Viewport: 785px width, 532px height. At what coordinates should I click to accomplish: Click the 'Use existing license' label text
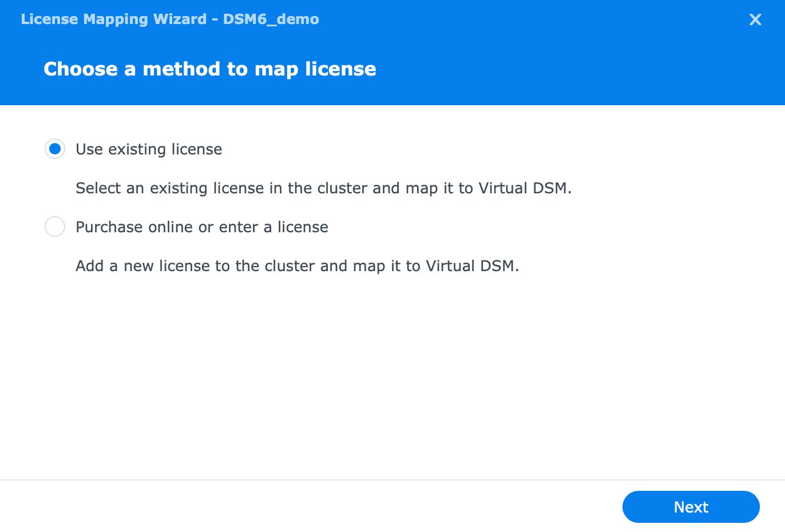pyautogui.click(x=149, y=149)
